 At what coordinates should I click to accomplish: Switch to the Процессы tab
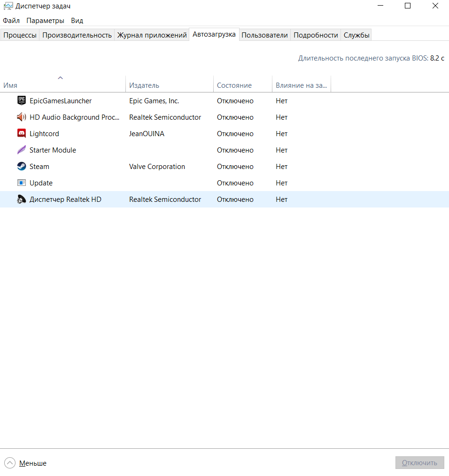(20, 35)
